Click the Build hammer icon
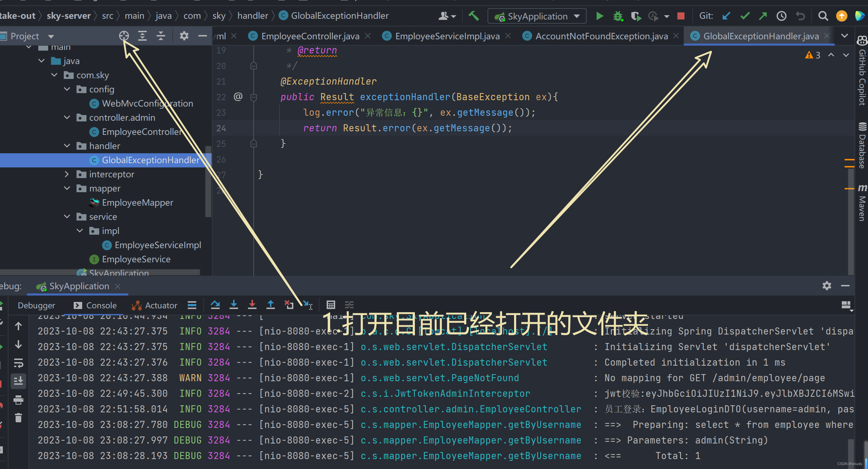This screenshot has width=868, height=469. coord(474,16)
